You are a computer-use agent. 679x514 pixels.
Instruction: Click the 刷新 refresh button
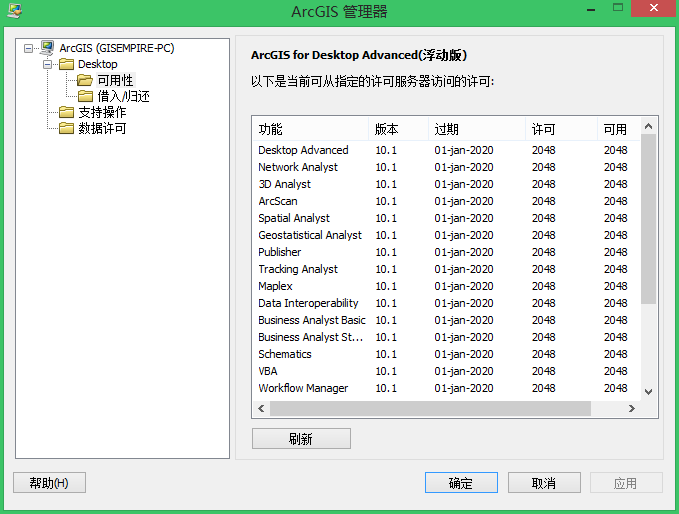[x=301, y=439]
